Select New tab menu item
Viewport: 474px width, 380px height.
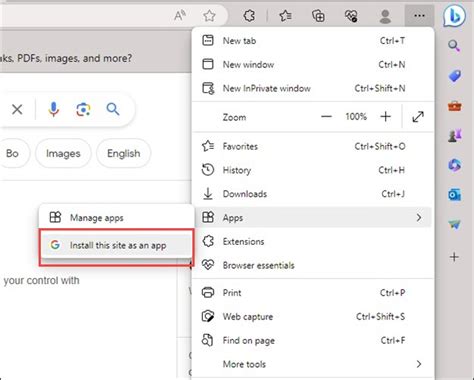coord(313,41)
